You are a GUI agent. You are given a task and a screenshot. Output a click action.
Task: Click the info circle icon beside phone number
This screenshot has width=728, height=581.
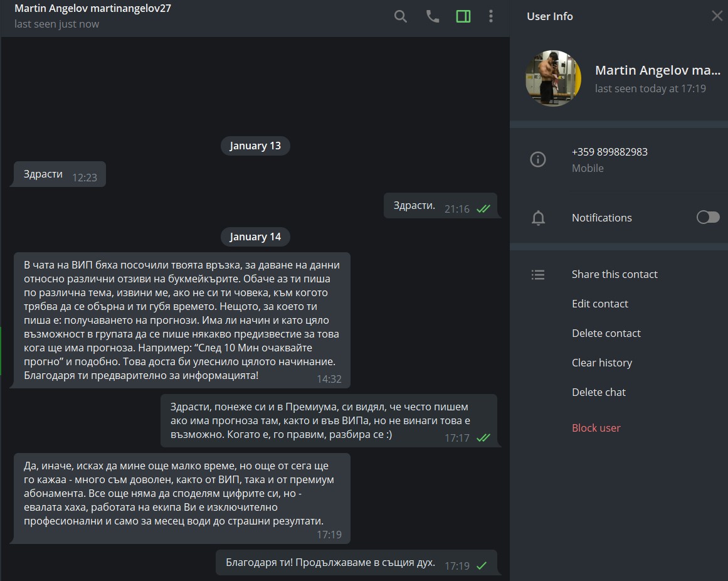point(538,160)
